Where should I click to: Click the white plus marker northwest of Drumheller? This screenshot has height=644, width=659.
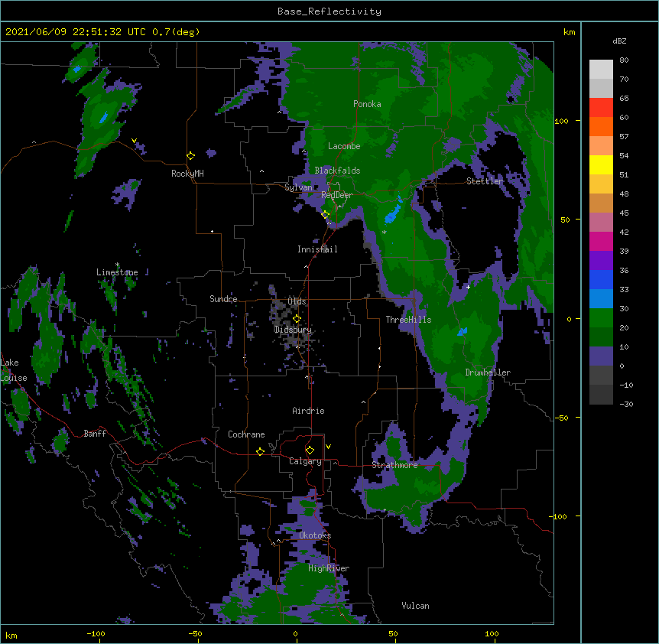tap(468, 287)
